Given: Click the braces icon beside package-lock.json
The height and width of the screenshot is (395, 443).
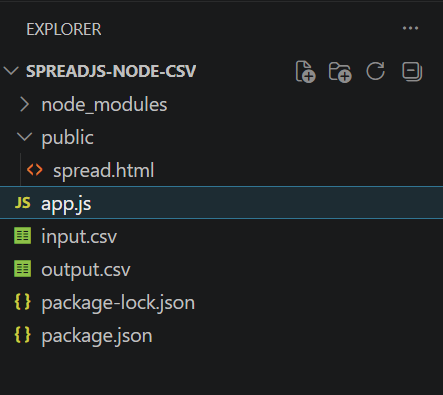Looking at the screenshot, I should (23, 302).
